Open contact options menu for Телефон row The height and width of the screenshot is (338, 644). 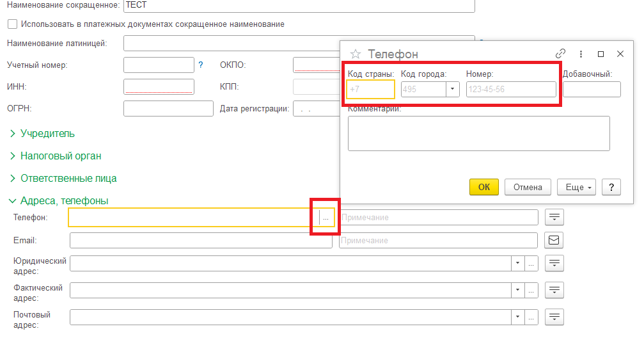tap(554, 217)
